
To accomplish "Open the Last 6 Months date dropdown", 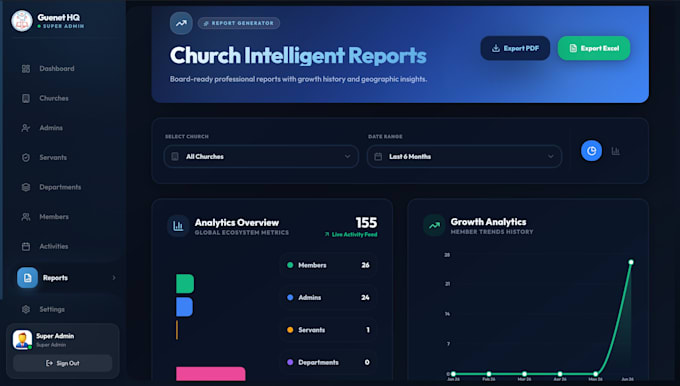I will tap(464, 157).
